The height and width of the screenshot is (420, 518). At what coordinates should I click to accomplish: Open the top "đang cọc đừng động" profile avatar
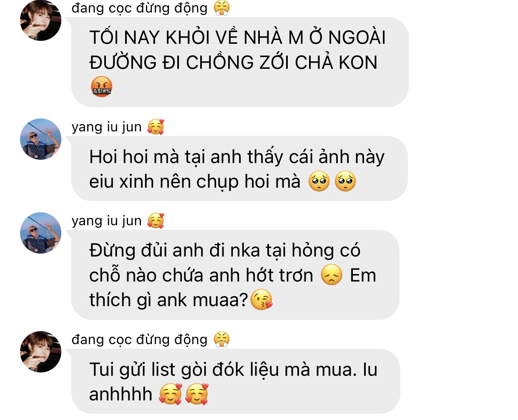[40, 20]
